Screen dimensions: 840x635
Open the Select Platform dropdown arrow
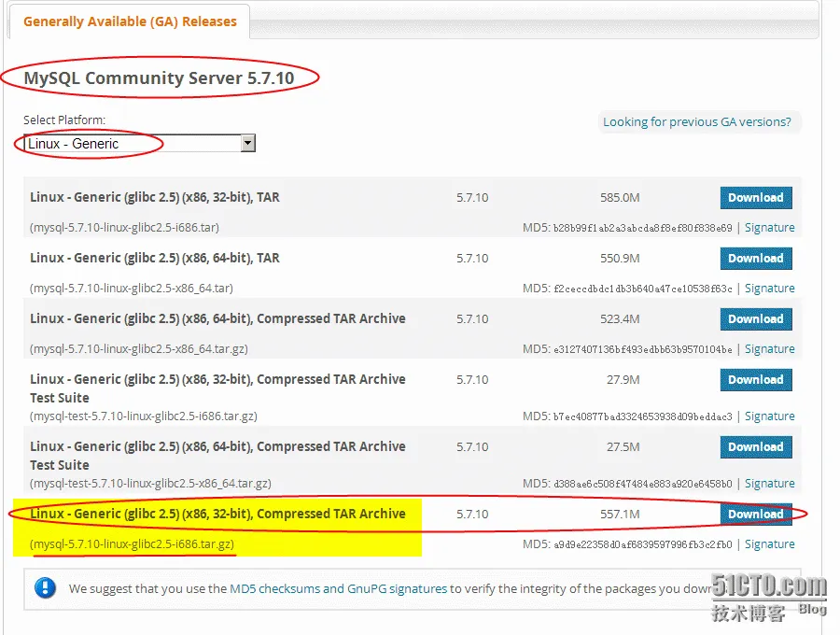pyautogui.click(x=247, y=143)
